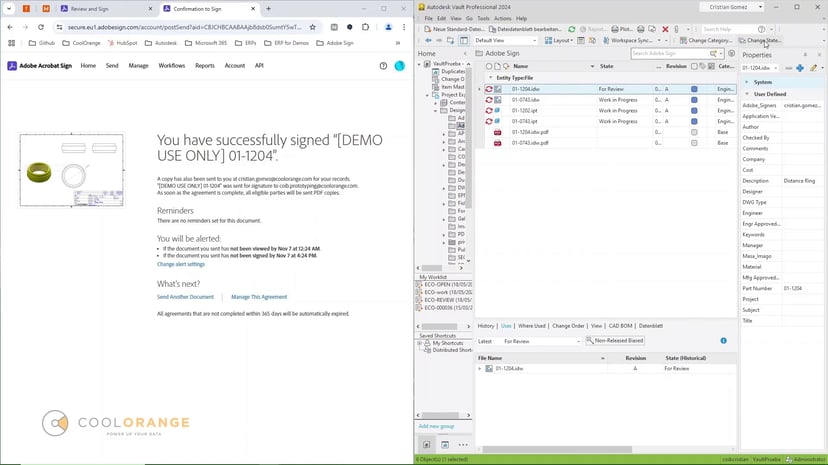The height and width of the screenshot is (465, 828).
Task: Open Chrome extensions puzzle icon
Action: (x=365, y=27)
